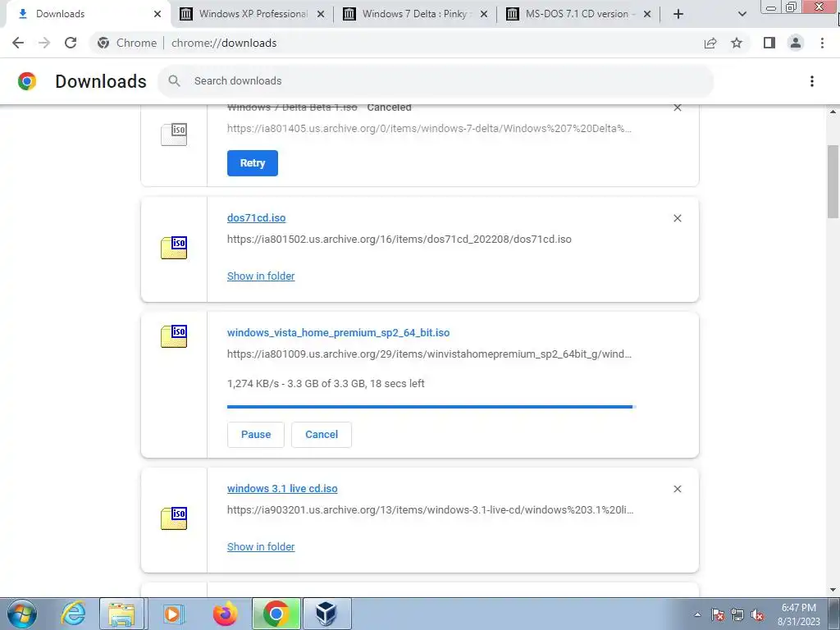Open the side panel icon
Screen dimensions: 840x630
[769, 43]
